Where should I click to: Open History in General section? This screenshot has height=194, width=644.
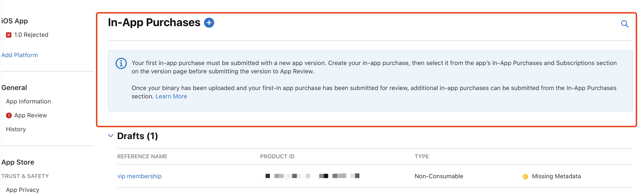point(16,129)
